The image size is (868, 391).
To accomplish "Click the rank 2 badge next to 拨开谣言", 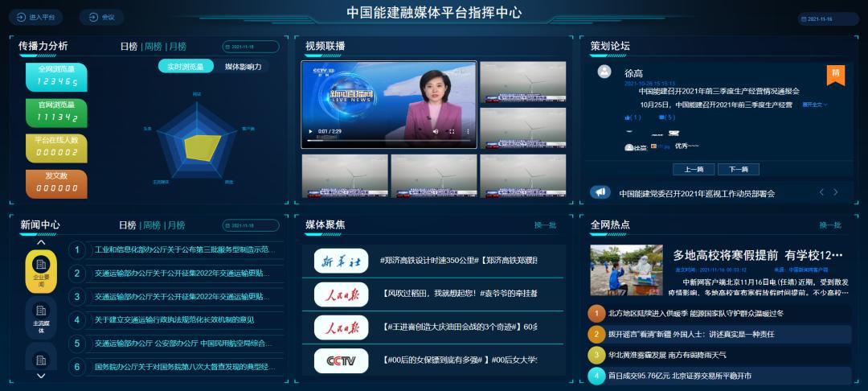I will [x=596, y=335].
